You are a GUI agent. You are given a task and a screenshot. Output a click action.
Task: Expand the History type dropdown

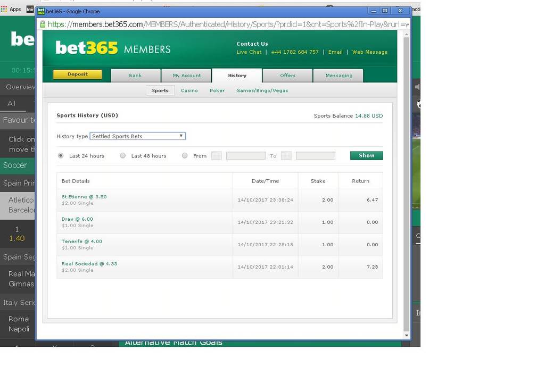(138, 136)
